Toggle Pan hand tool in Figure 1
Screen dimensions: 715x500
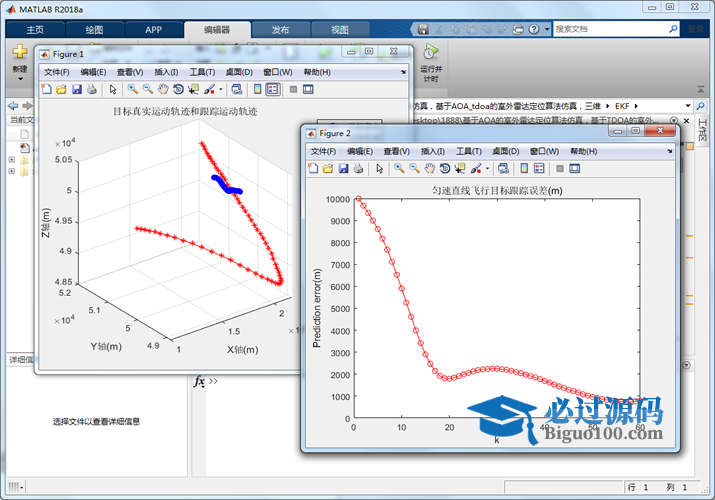tap(163, 89)
